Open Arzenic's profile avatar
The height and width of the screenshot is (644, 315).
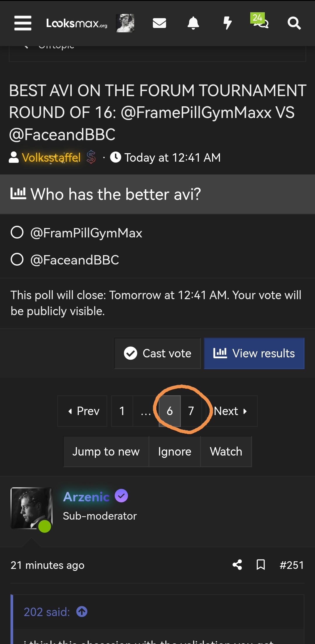pos(31,508)
